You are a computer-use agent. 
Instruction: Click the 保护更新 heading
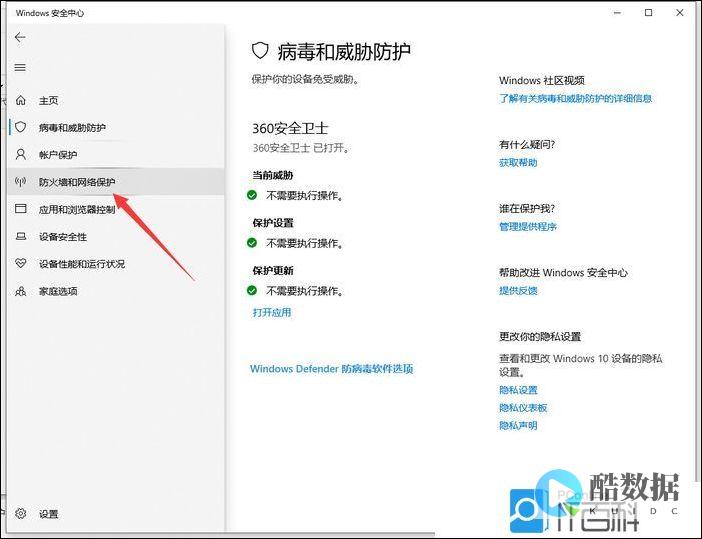[x=273, y=270]
